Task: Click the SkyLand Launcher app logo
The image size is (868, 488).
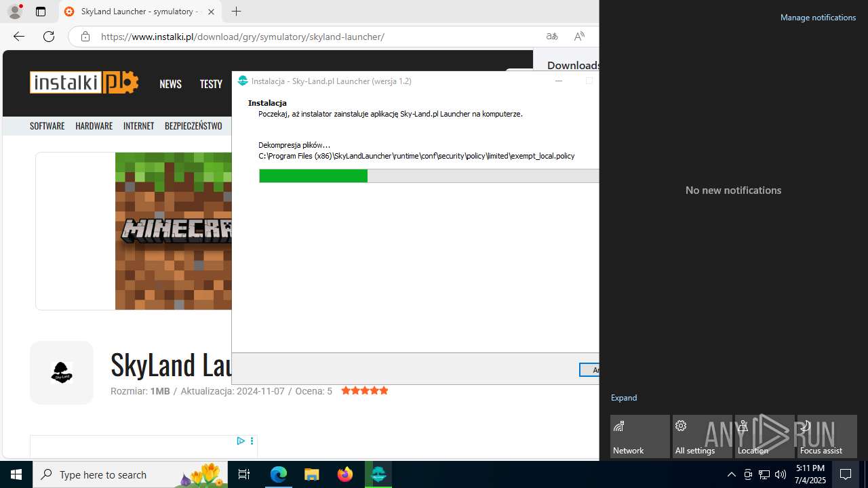Action: point(62,373)
